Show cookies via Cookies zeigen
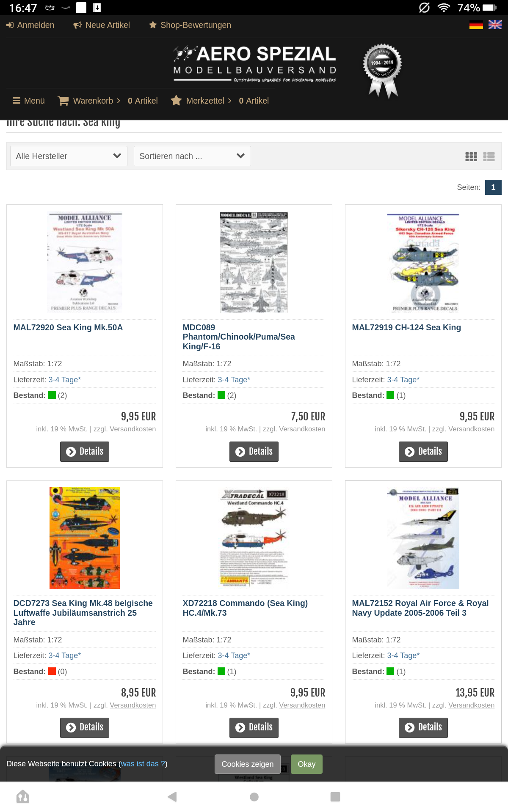Screen dimensions: 508x812 pyautogui.click(x=248, y=764)
